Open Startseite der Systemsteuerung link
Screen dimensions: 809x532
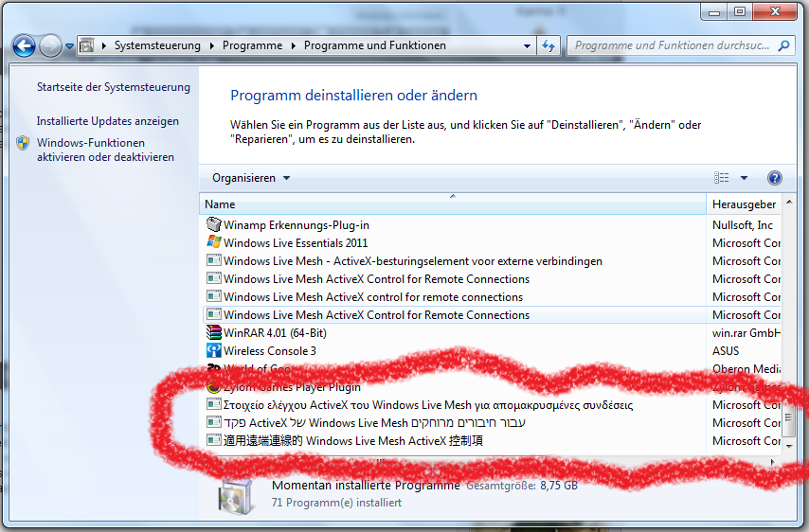coord(113,87)
